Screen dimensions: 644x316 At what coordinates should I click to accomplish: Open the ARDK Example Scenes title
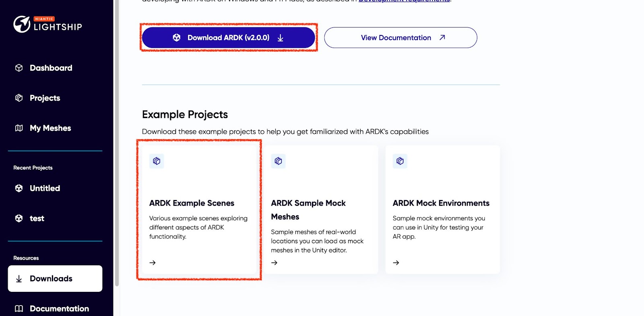(192, 203)
